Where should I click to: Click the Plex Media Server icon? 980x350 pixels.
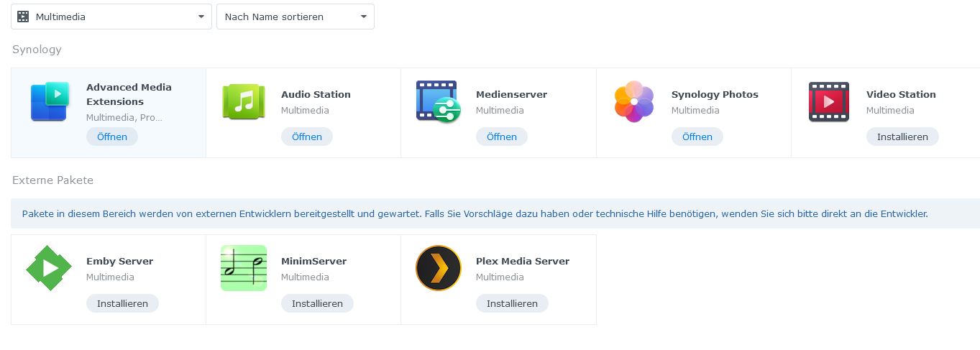click(x=439, y=268)
